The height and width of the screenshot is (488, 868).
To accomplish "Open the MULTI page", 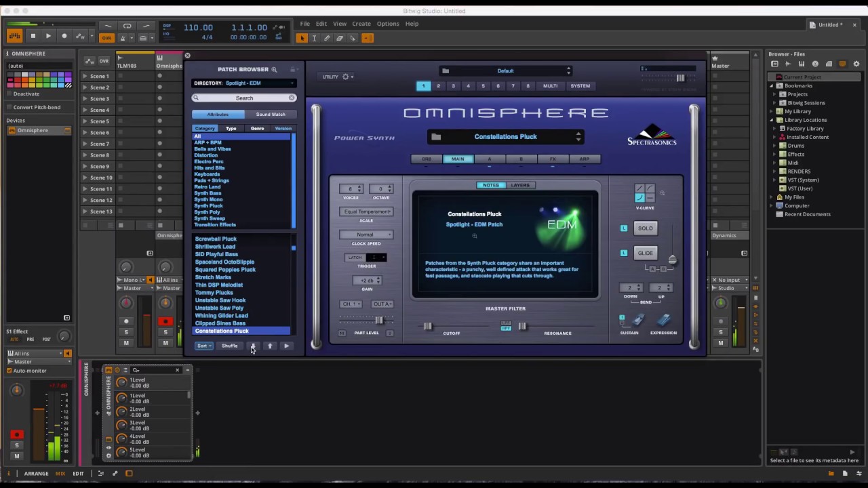I will pos(551,86).
